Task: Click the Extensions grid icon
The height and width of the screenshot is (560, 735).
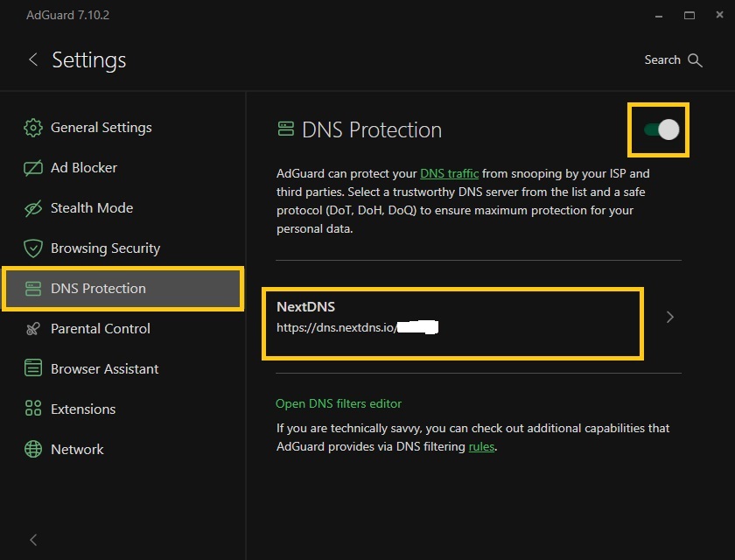Action: (x=33, y=409)
